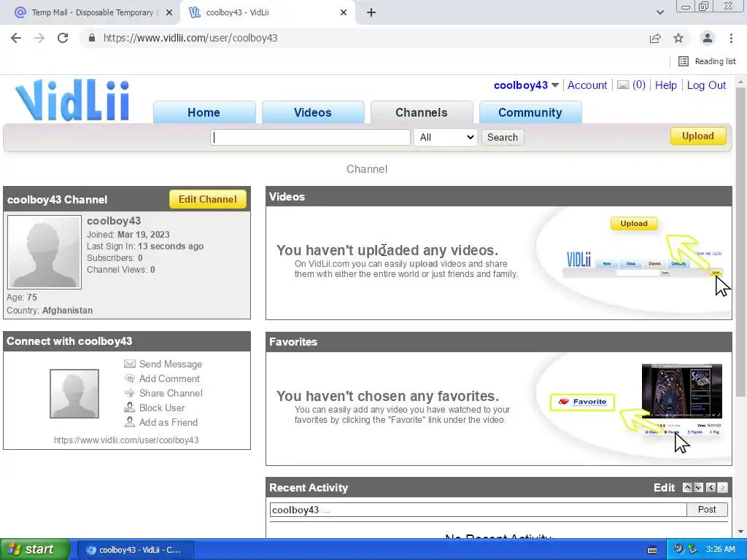Click the taskbar clock showing 3:26 AM
This screenshot has width=747, height=560.
point(720,549)
